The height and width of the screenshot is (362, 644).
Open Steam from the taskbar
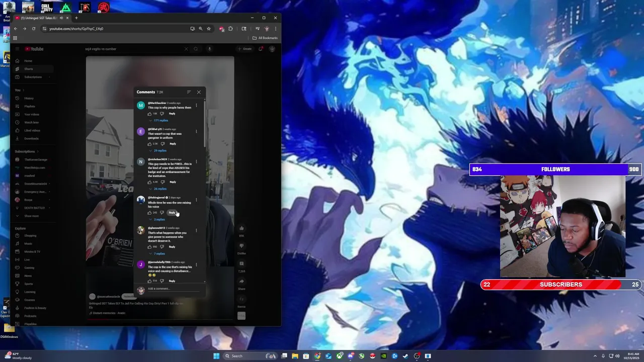[406, 356]
